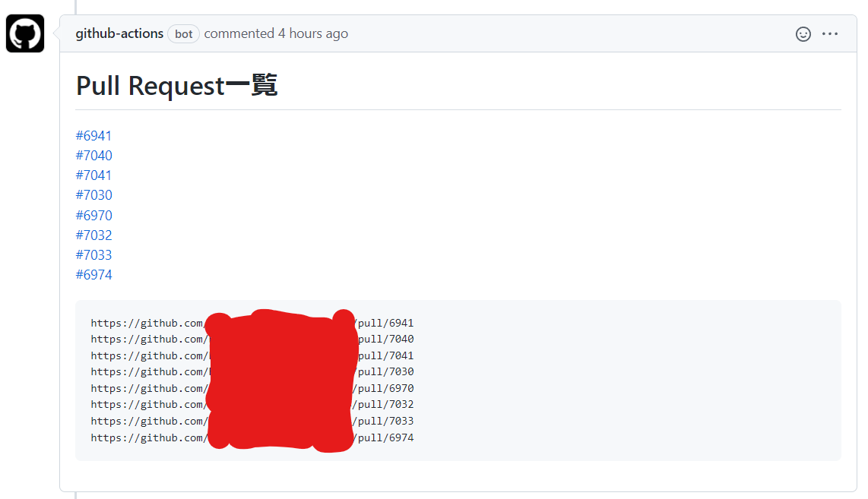Screen dimensions: 868x499
Task: Open pull request #7030 link
Action: point(94,195)
